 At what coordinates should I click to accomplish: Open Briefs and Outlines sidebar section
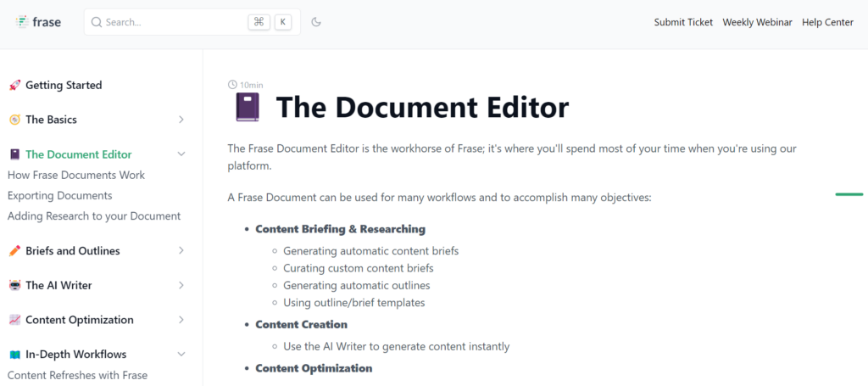click(x=73, y=251)
